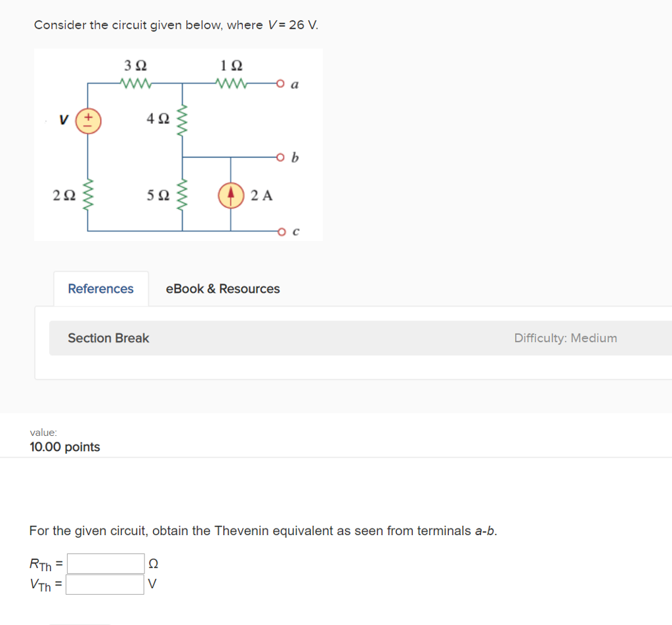Click terminal circle labeled c

[x=280, y=231]
